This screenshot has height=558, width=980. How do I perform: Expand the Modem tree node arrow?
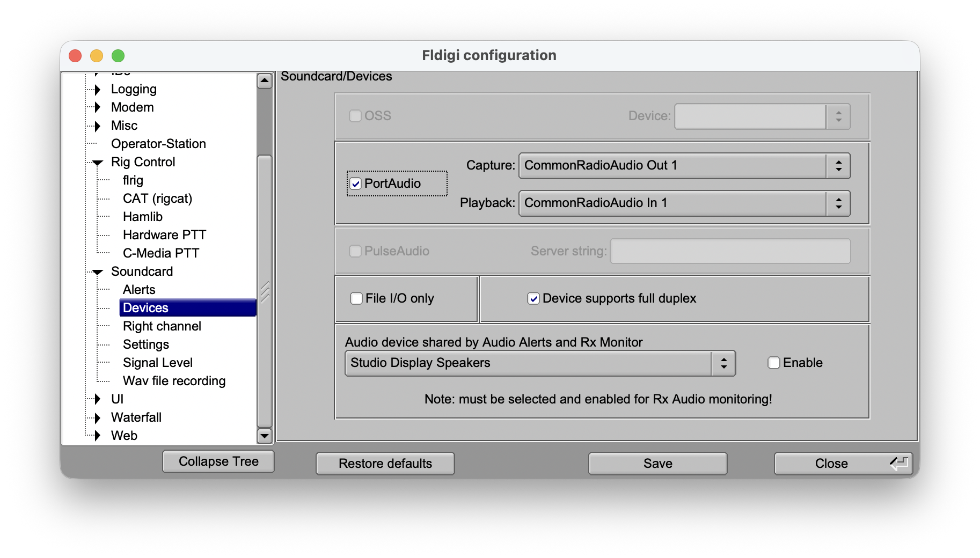click(97, 108)
